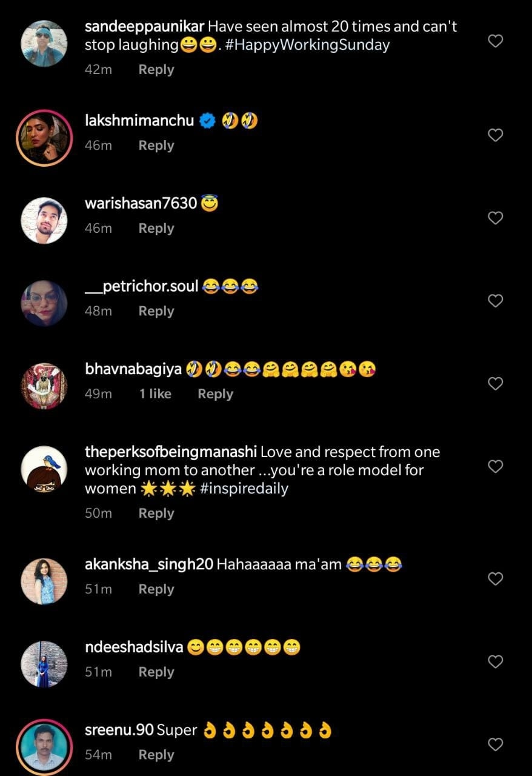
Task: Tap the heart beside akanksha_singh20's comment
Action: [496, 579]
